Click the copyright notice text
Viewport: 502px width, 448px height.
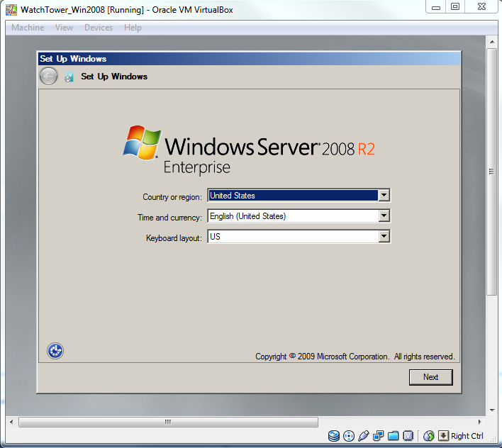(x=355, y=357)
